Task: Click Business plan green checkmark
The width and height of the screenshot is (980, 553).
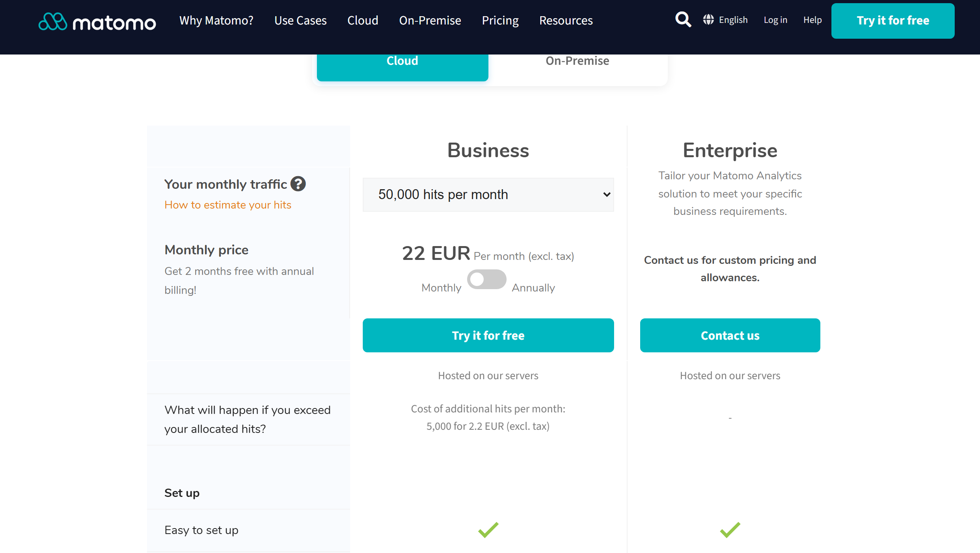Action: pyautogui.click(x=488, y=530)
